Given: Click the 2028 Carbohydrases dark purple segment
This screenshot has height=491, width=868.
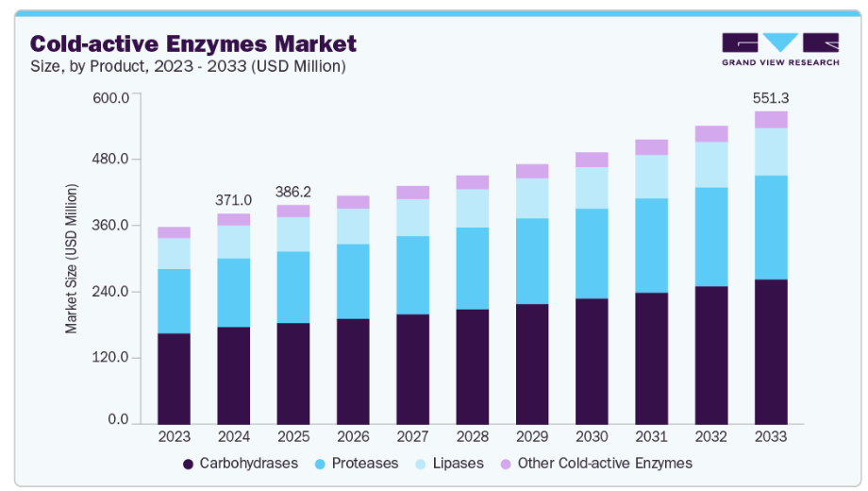Looking at the screenshot, I should tap(472, 366).
